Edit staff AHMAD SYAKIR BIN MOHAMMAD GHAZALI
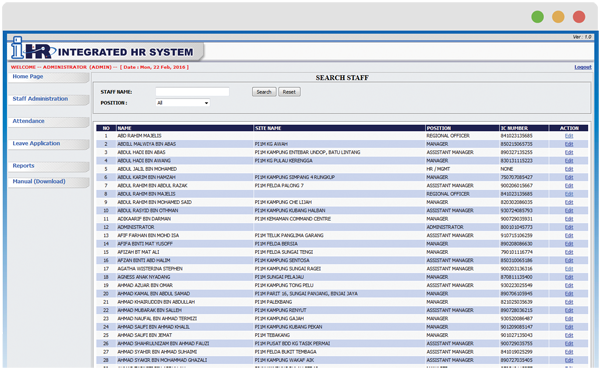Viewport: 600px width, 371px height. click(x=569, y=360)
